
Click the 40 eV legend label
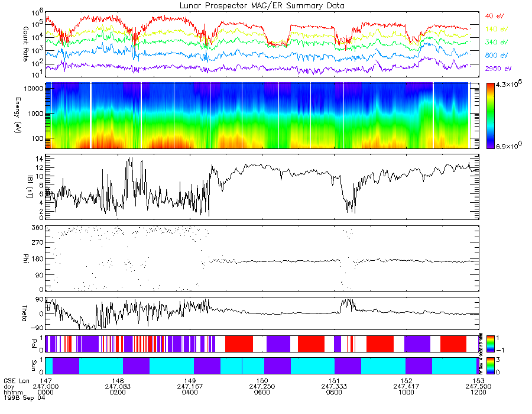[x=494, y=16]
